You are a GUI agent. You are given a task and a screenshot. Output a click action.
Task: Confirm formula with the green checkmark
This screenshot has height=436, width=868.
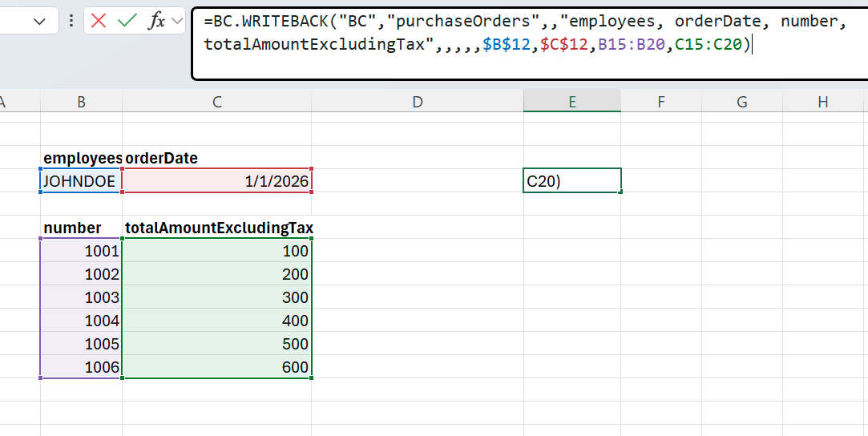[127, 22]
